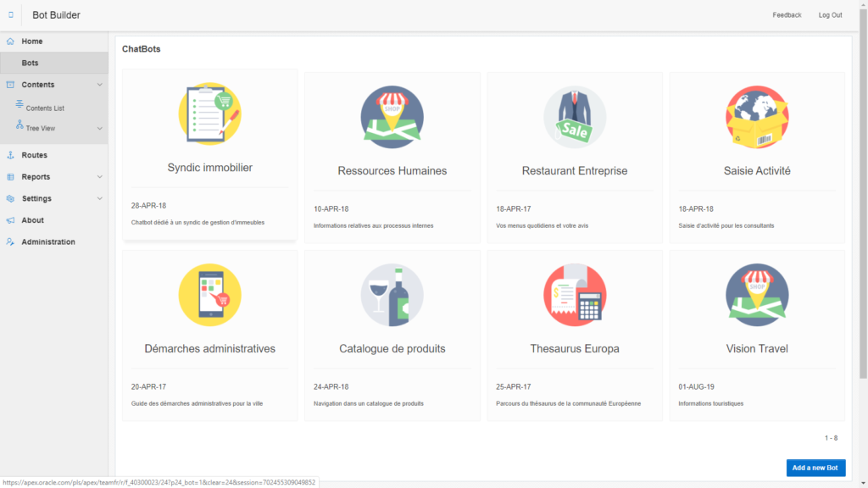Open the Syndic immobilier bot title
Screen dimensions: 868x488
[210, 168]
